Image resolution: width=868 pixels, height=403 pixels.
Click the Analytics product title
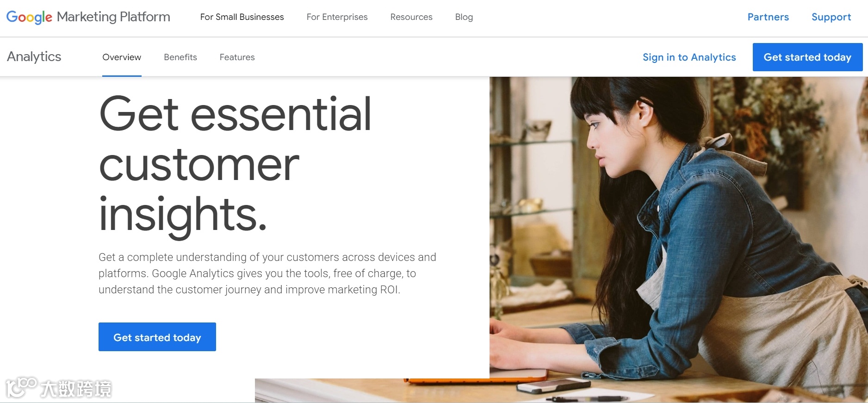point(34,56)
